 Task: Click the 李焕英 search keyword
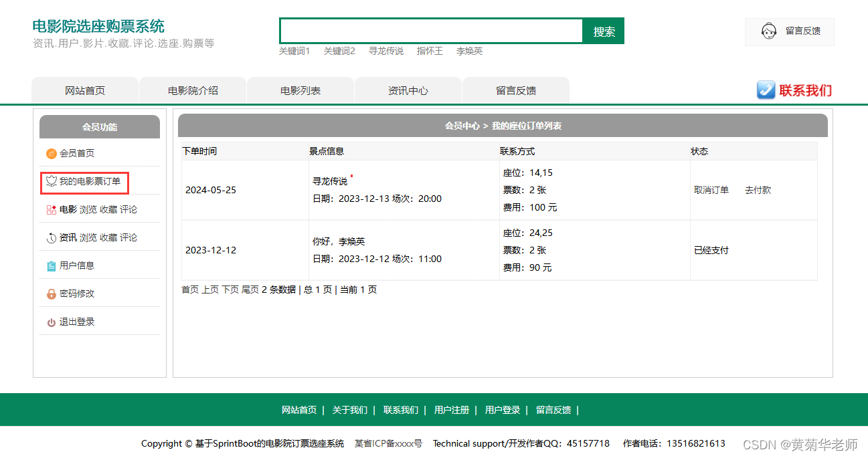(x=469, y=51)
